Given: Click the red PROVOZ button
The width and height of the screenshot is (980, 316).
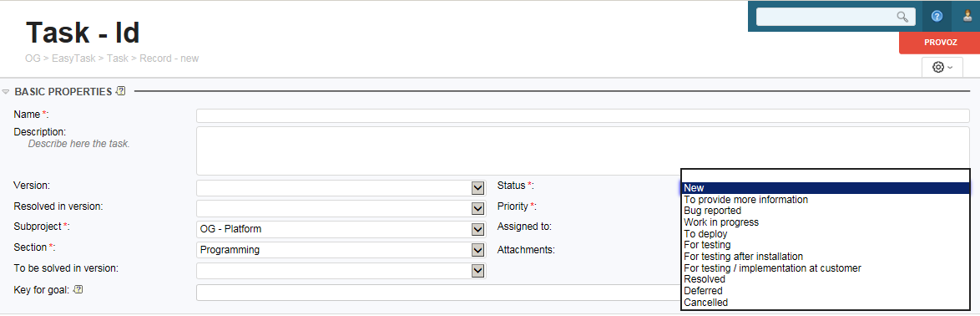Looking at the screenshot, I should 939,43.
